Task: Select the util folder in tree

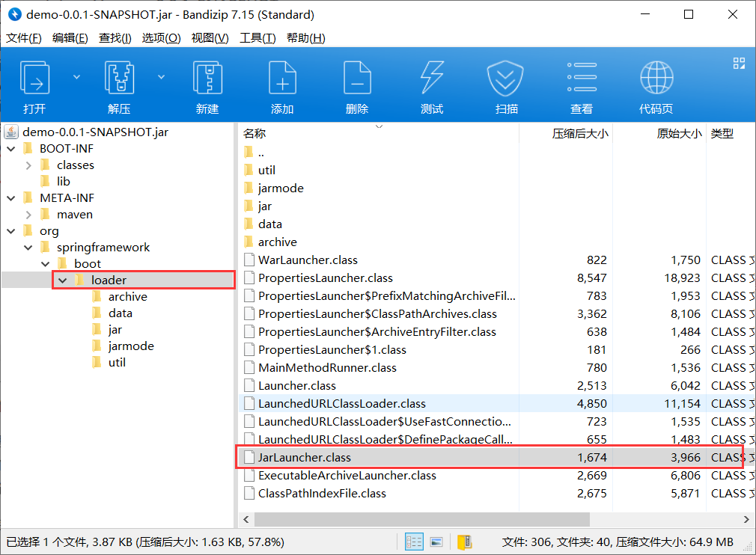Action: pyautogui.click(x=117, y=362)
